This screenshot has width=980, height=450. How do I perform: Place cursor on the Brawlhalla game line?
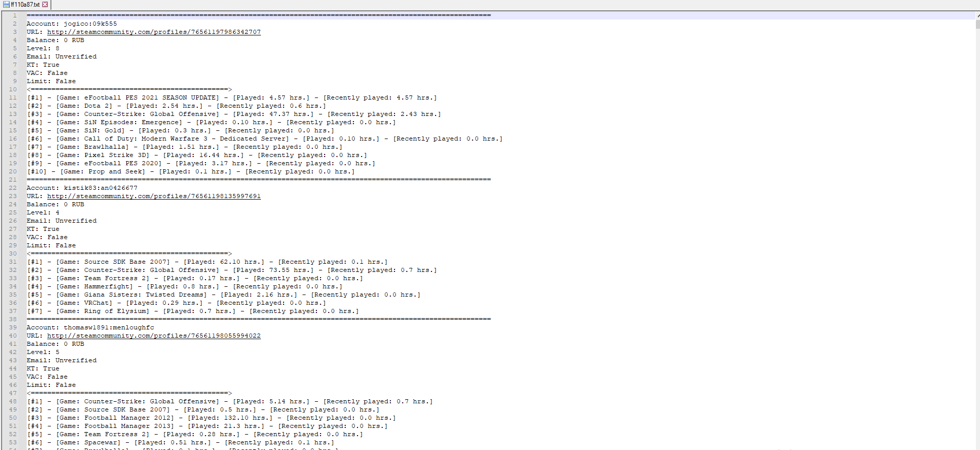(x=184, y=147)
